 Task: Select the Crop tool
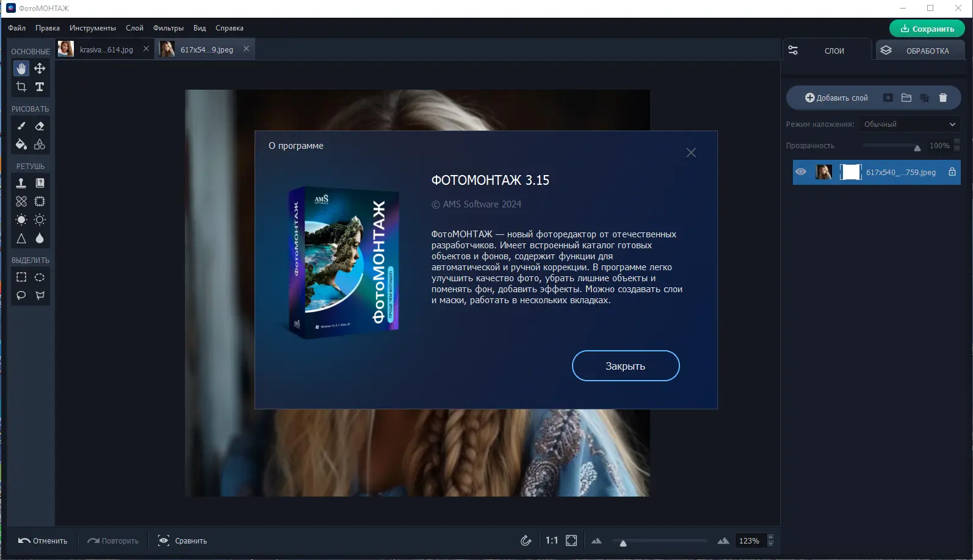(21, 87)
